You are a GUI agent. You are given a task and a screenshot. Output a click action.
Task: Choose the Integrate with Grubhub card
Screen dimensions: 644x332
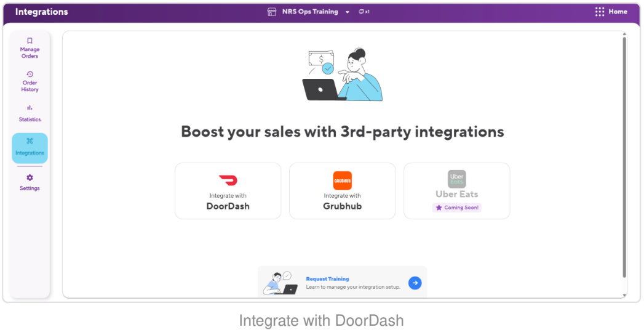coord(343,191)
